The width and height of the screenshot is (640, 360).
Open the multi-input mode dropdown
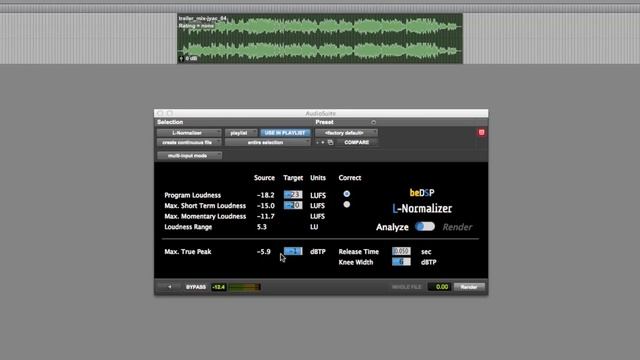coord(189,156)
